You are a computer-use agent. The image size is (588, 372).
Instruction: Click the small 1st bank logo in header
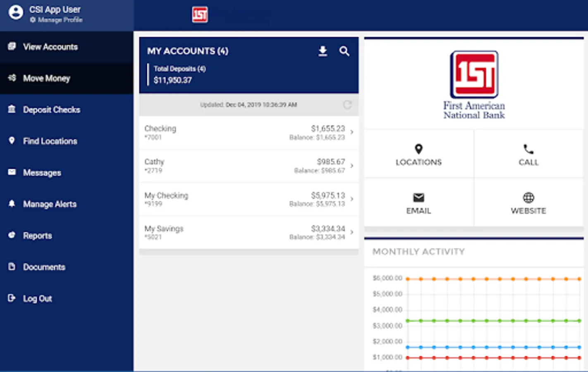pyautogui.click(x=200, y=15)
